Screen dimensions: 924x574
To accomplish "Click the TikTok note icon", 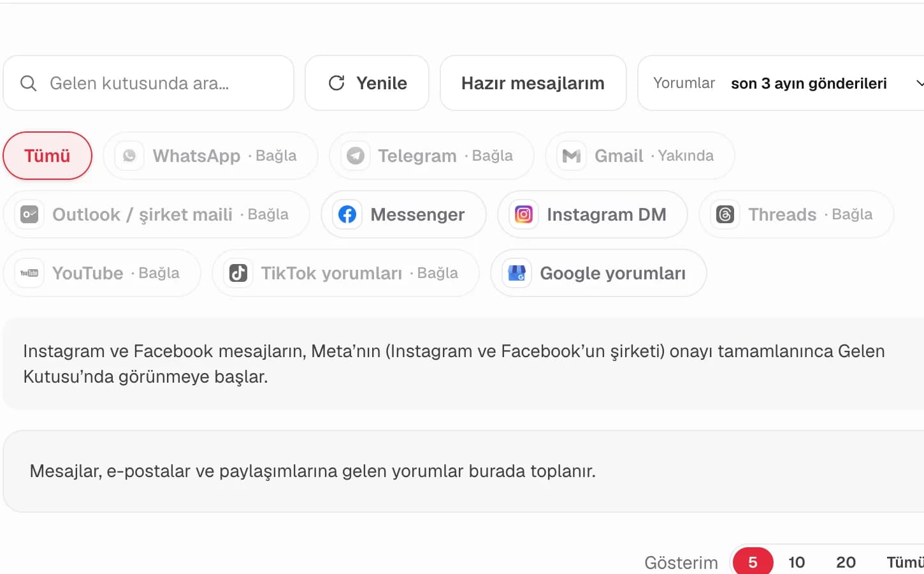I will [x=238, y=273].
